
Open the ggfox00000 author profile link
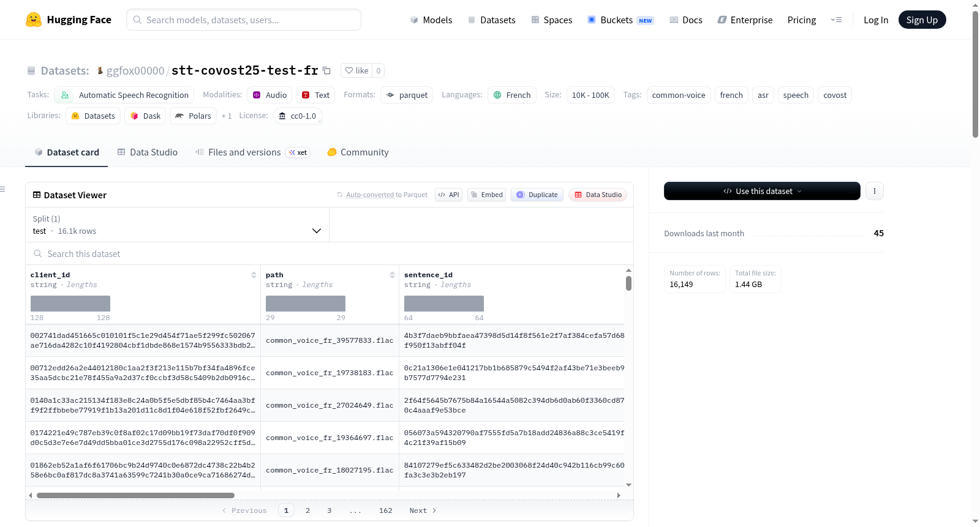coord(135,70)
